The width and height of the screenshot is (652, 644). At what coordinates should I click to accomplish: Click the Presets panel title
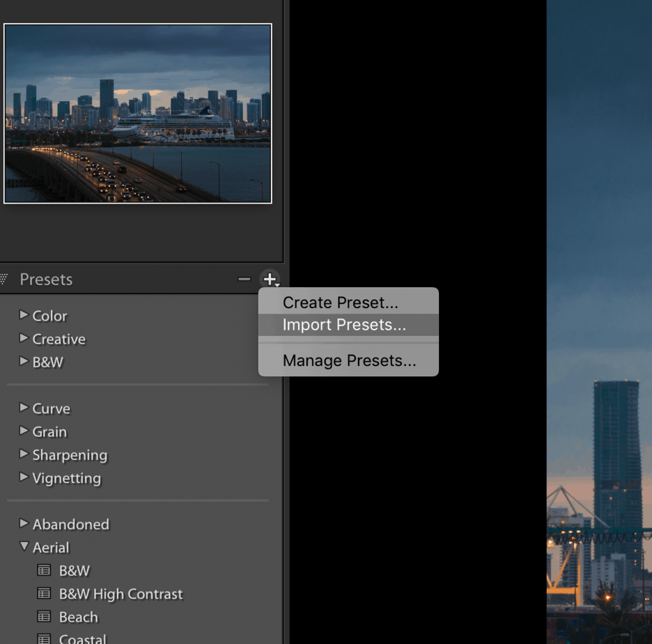point(46,279)
